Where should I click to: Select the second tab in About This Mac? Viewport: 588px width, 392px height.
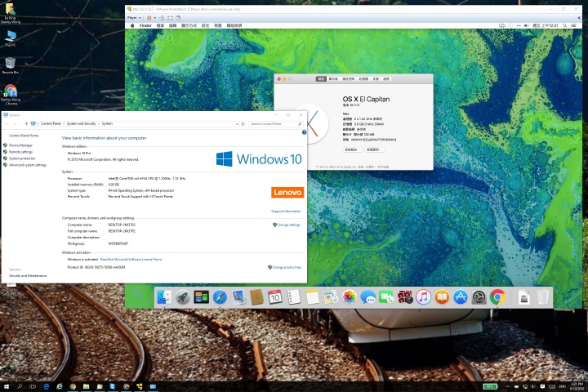coord(333,78)
